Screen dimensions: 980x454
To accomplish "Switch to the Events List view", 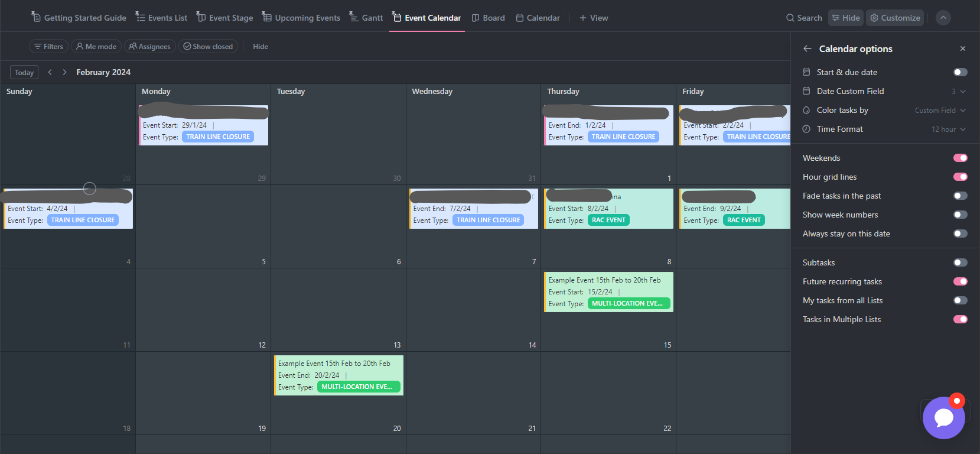I will (161, 18).
